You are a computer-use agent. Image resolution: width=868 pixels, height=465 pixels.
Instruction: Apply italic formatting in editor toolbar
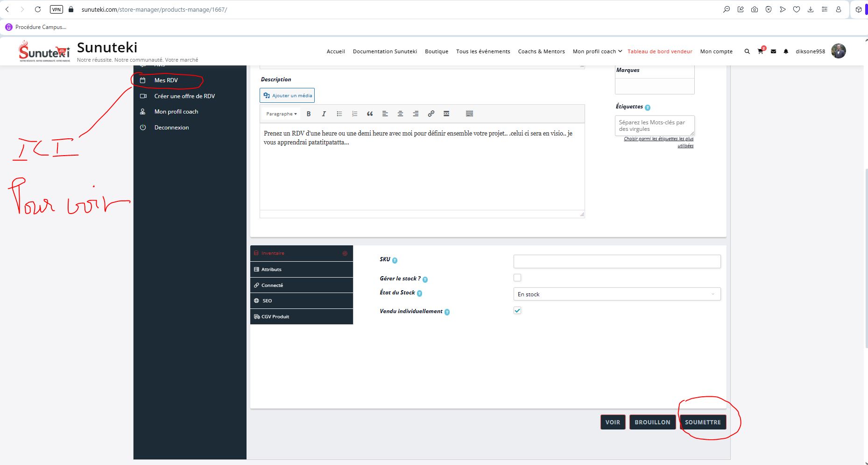pyautogui.click(x=324, y=114)
